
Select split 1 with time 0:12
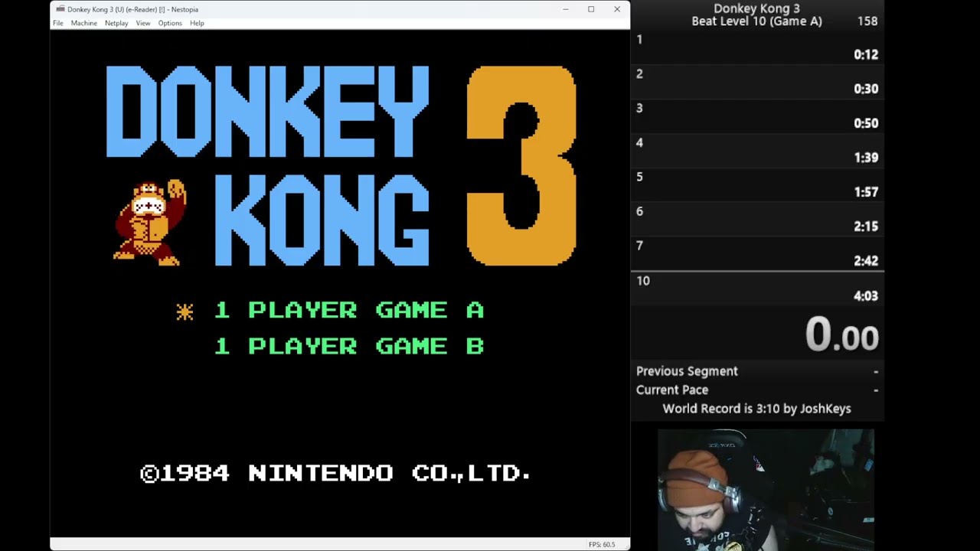[x=757, y=47]
